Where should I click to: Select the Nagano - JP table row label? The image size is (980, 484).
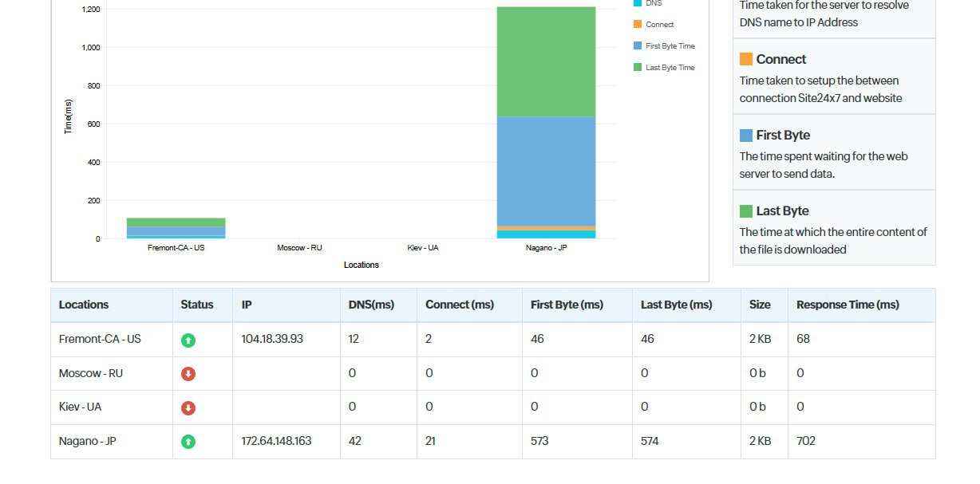pos(88,441)
